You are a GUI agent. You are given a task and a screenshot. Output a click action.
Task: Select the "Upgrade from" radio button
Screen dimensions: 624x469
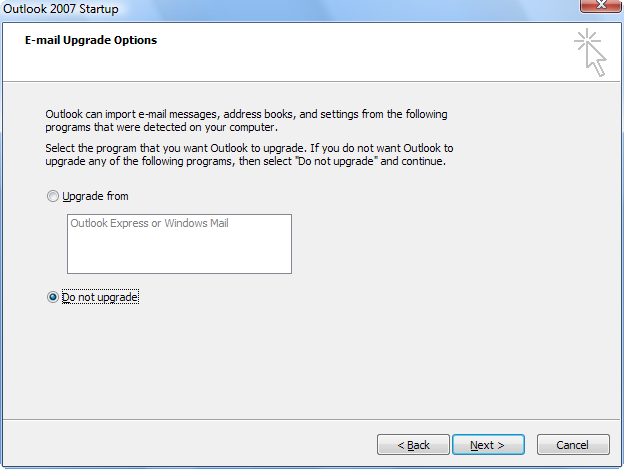53,196
